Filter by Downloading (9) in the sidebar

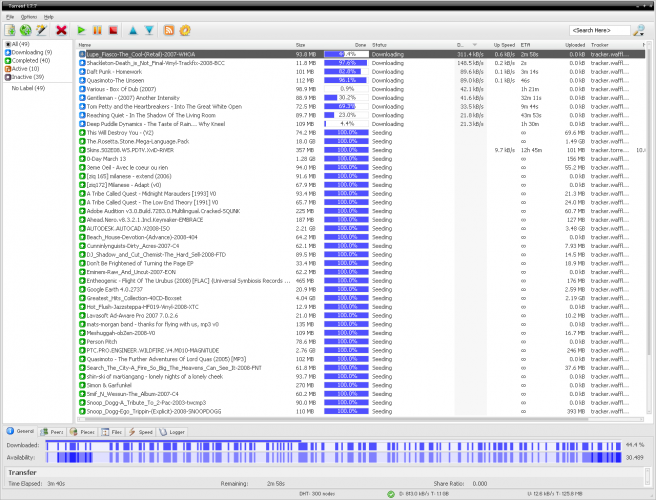pos(31,52)
